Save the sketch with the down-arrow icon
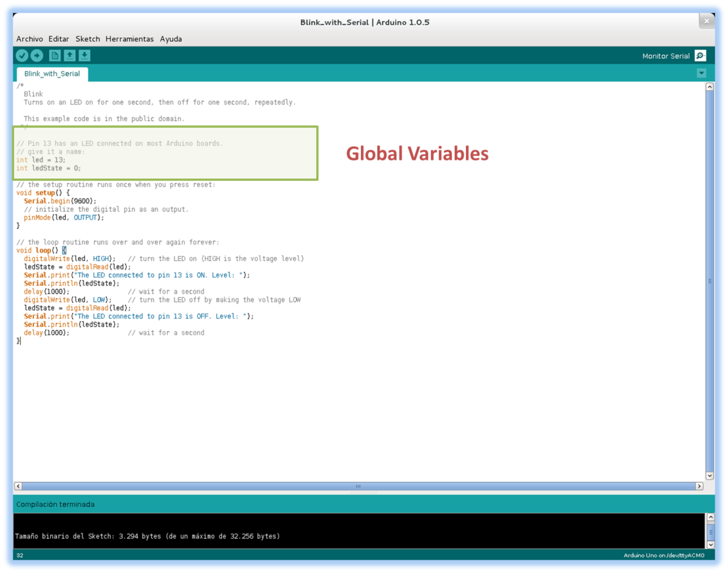 (85, 56)
